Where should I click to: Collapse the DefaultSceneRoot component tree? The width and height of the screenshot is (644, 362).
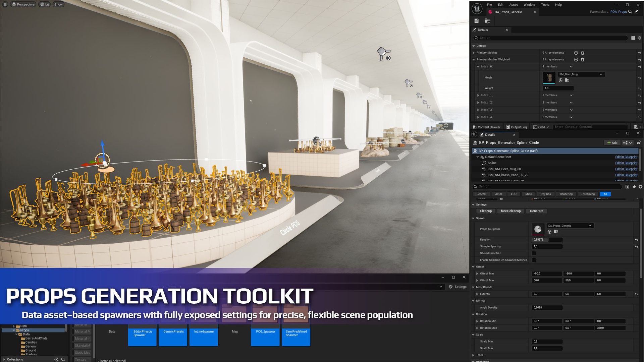point(478,157)
